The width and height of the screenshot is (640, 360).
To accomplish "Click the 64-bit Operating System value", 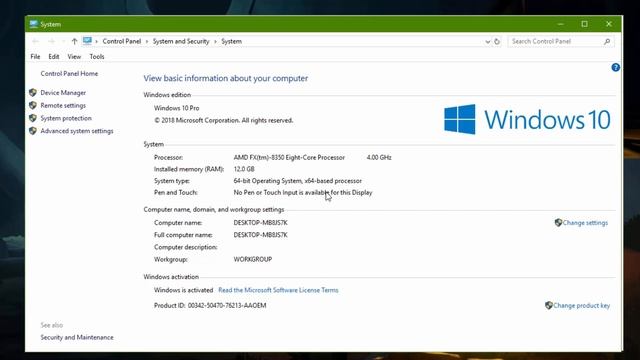I will click(x=298, y=181).
